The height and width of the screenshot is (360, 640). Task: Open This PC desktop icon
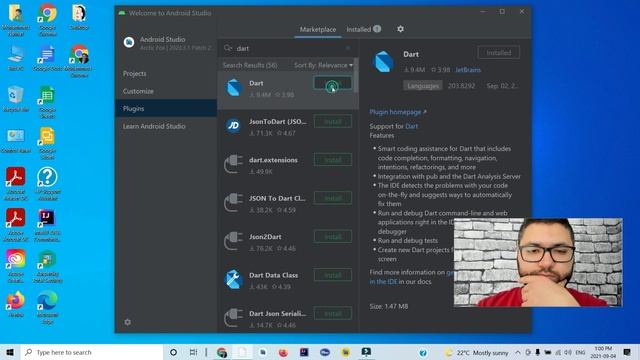[x=16, y=58]
